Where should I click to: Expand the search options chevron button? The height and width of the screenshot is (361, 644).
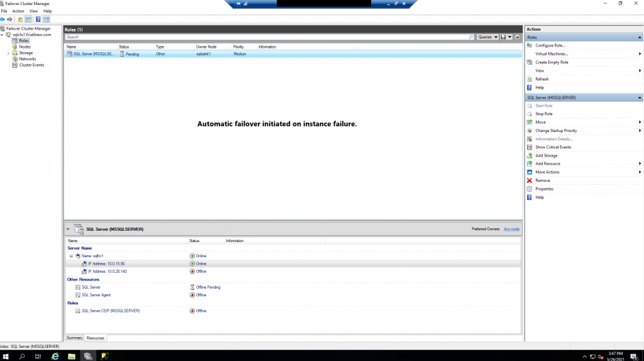pos(517,37)
